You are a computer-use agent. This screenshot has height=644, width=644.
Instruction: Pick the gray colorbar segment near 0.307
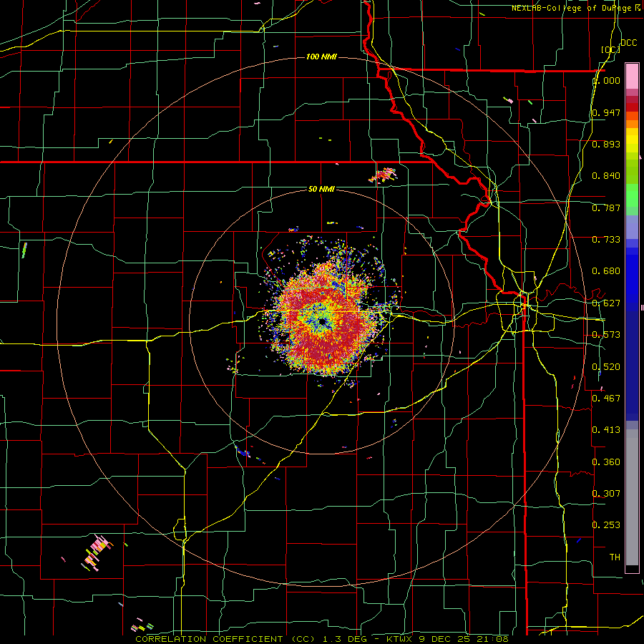click(632, 497)
